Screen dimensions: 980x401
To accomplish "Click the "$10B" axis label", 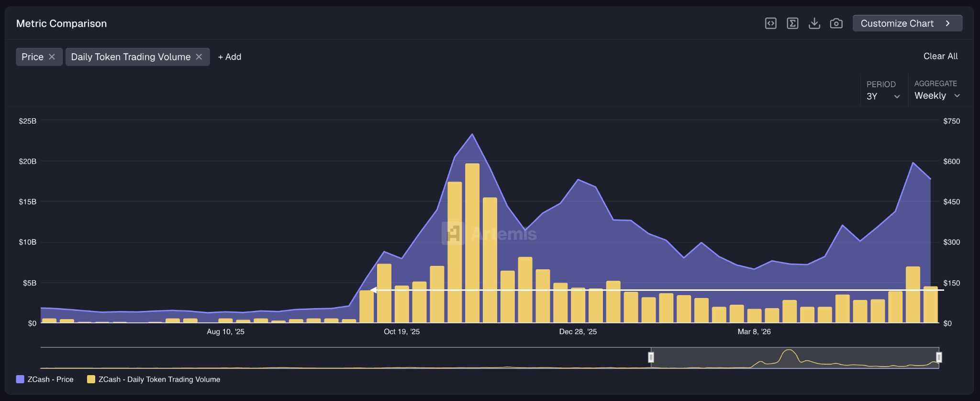I will (28, 242).
